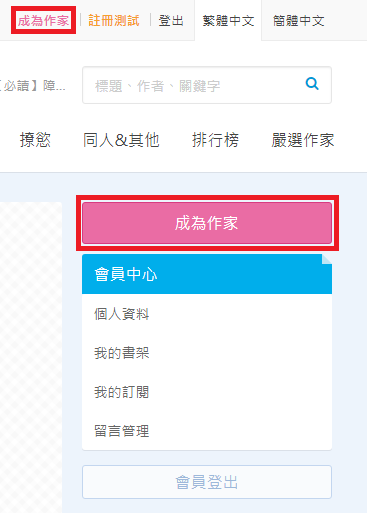
Task: Focus the 標題、作者、關鍵字 search field
Action: [207, 85]
